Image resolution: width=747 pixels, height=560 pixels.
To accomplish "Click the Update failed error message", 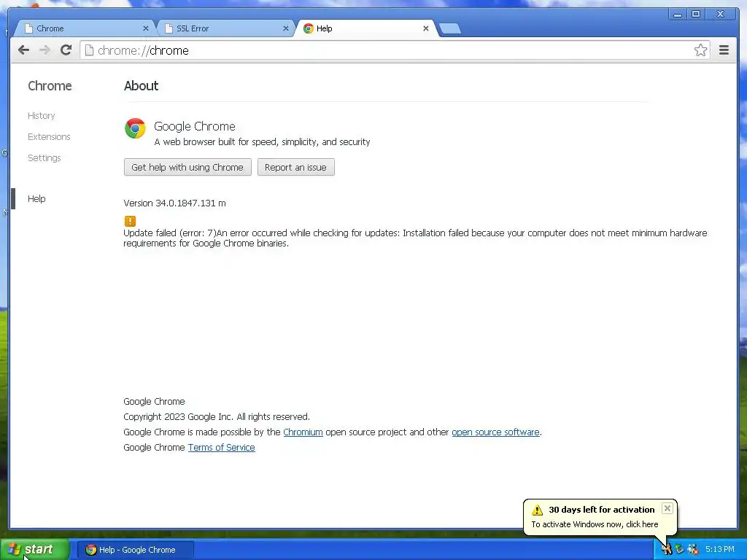I will (415, 238).
